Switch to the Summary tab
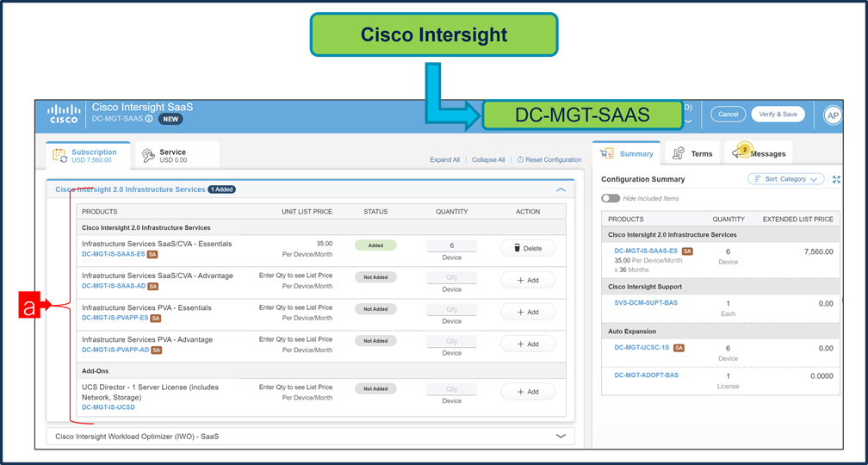This screenshot has width=868, height=465. click(x=626, y=154)
